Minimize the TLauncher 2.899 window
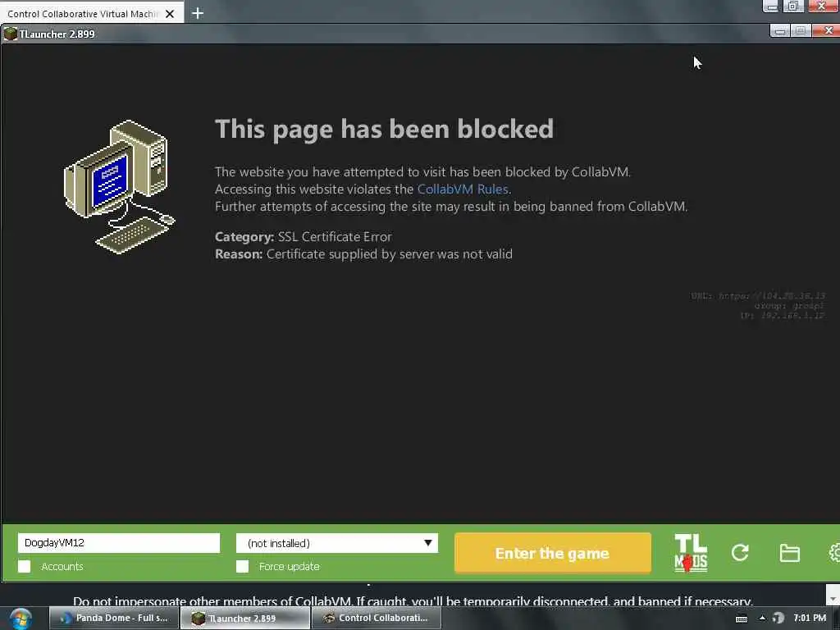 coord(779,31)
